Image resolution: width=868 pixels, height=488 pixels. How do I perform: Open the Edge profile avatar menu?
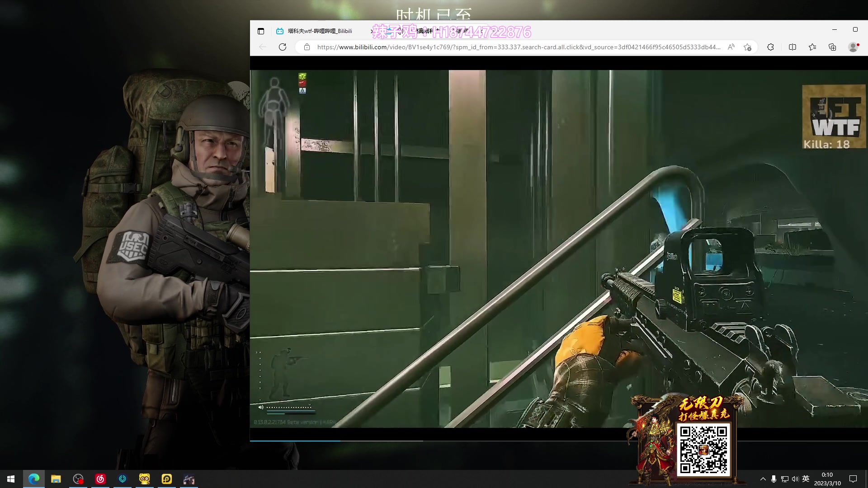pos(854,47)
